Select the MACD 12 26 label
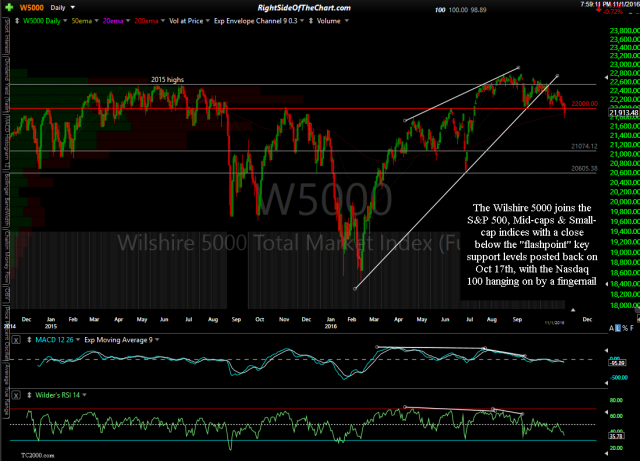 [x=54, y=340]
